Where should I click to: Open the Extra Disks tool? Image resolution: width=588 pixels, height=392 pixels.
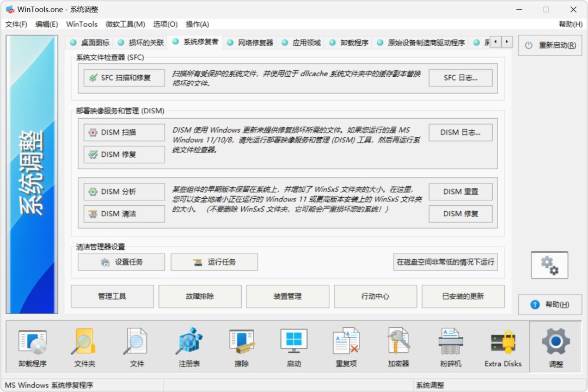pyautogui.click(x=503, y=347)
